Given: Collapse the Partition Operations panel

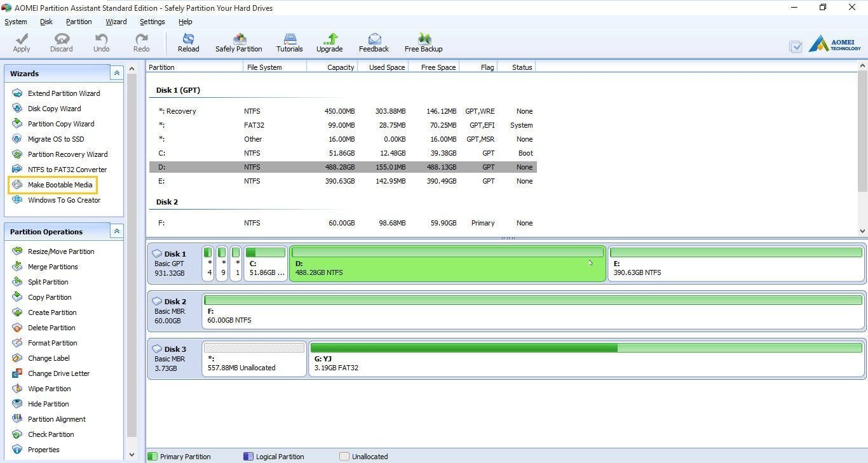Looking at the screenshot, I should pyautogui.click(x=116, y=231).
